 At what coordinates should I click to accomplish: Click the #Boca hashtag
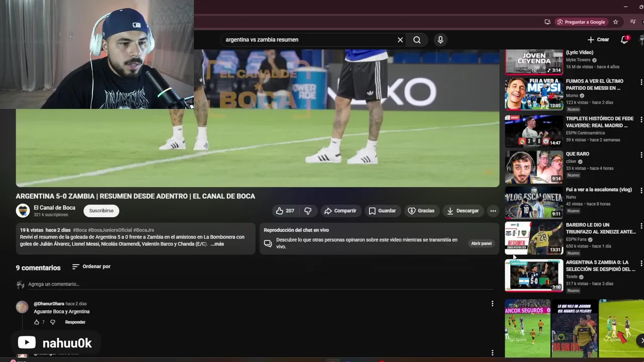(80, 230)
